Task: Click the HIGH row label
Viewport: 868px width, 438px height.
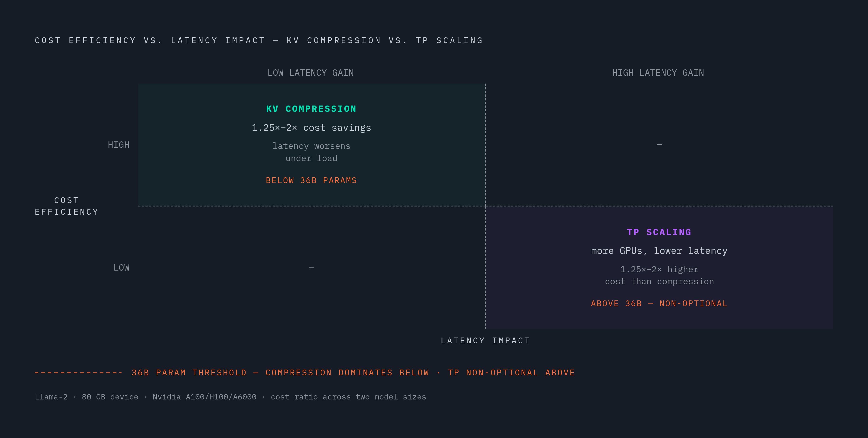Action: click(x=119, y=145)
